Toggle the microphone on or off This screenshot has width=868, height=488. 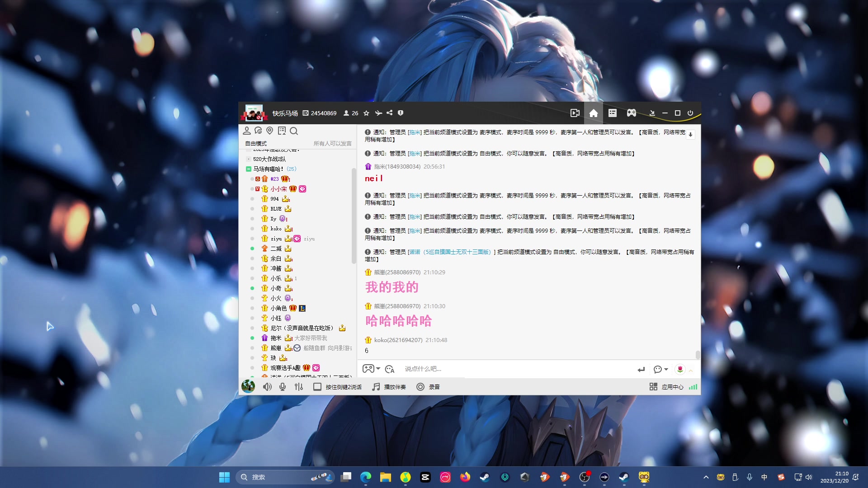coord(282,387)
